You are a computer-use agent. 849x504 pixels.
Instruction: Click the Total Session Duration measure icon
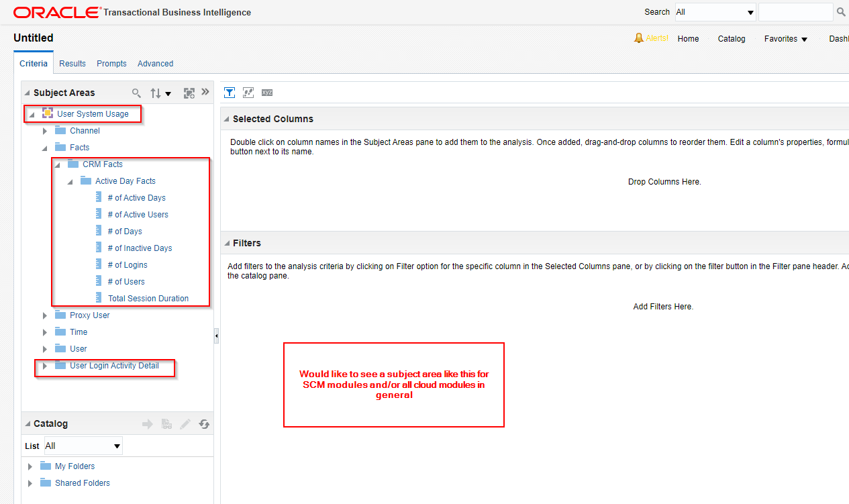[x=99, y=298]
